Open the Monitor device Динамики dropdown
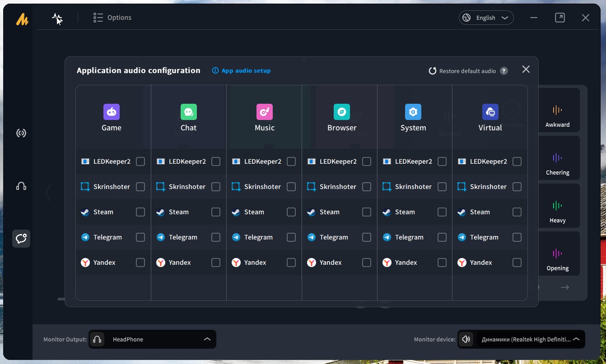The image size is (606, 364). 522,339
